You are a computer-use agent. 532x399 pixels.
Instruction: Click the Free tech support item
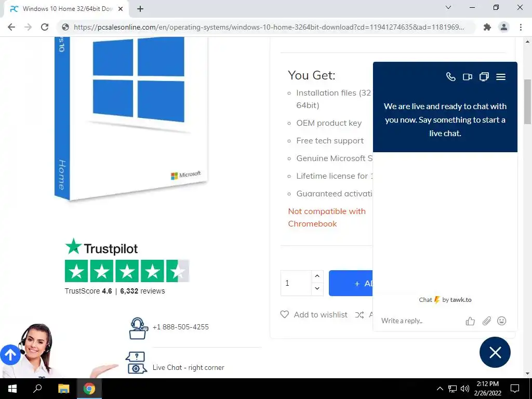point(330,140)
